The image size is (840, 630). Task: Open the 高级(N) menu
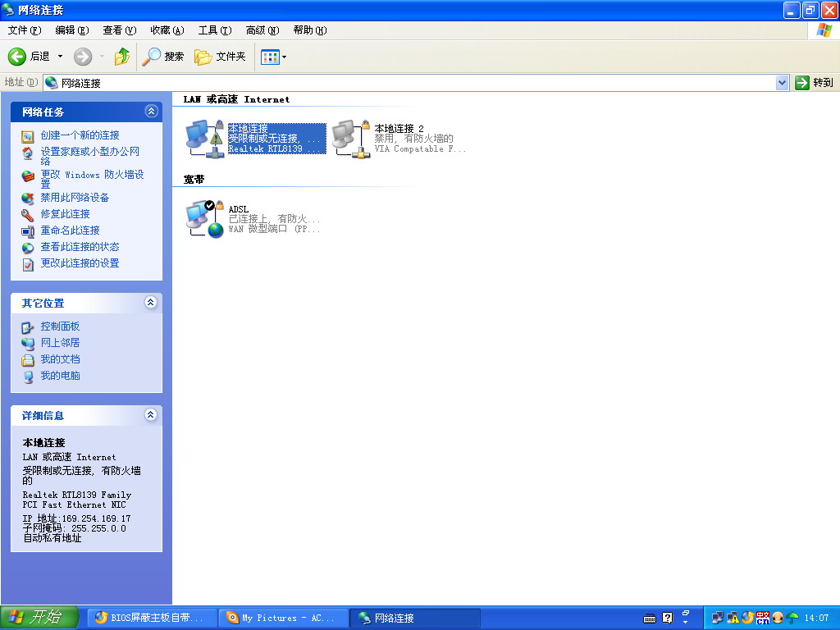point(262,30)
